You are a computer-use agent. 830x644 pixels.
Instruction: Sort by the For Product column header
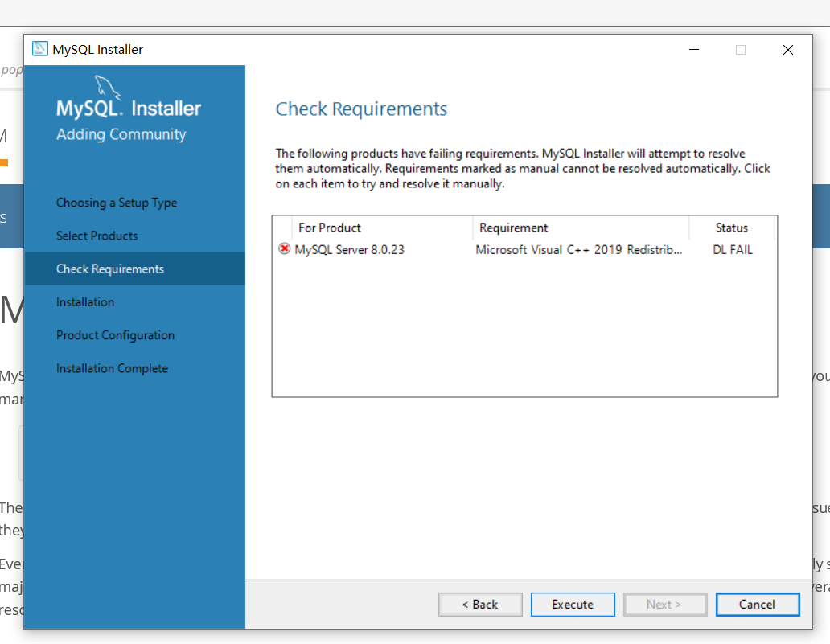(382, 228)
